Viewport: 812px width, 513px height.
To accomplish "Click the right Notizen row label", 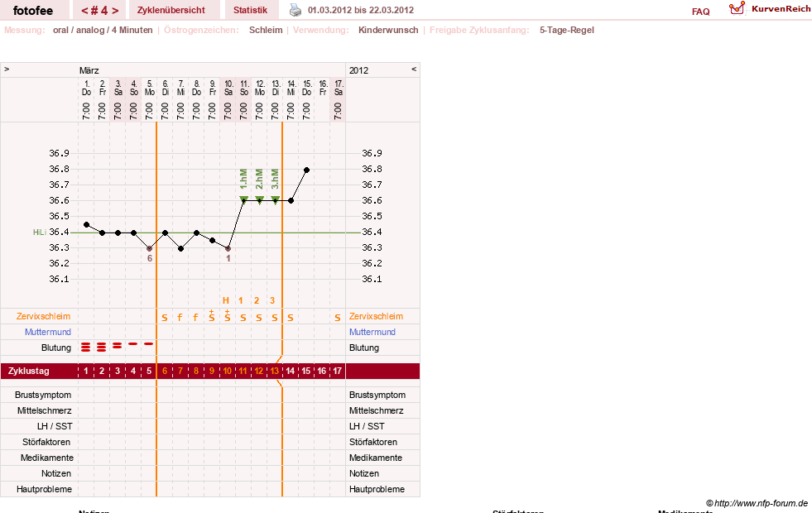I will pos(363,473).
